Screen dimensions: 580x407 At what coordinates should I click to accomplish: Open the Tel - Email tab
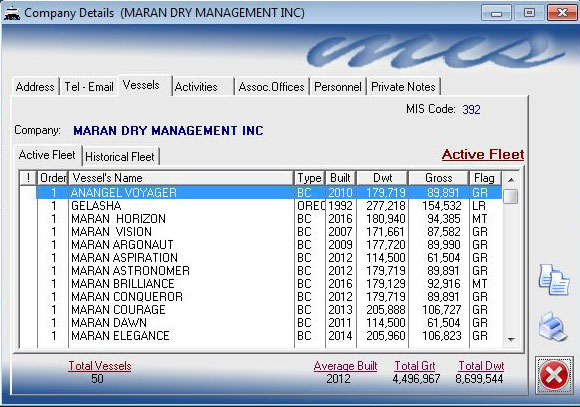pos(89,87)
